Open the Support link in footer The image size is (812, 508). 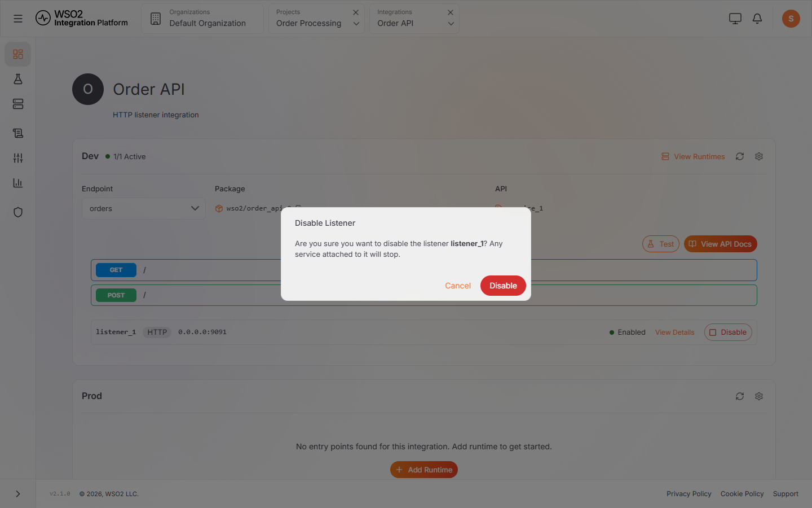click(785, 494)
